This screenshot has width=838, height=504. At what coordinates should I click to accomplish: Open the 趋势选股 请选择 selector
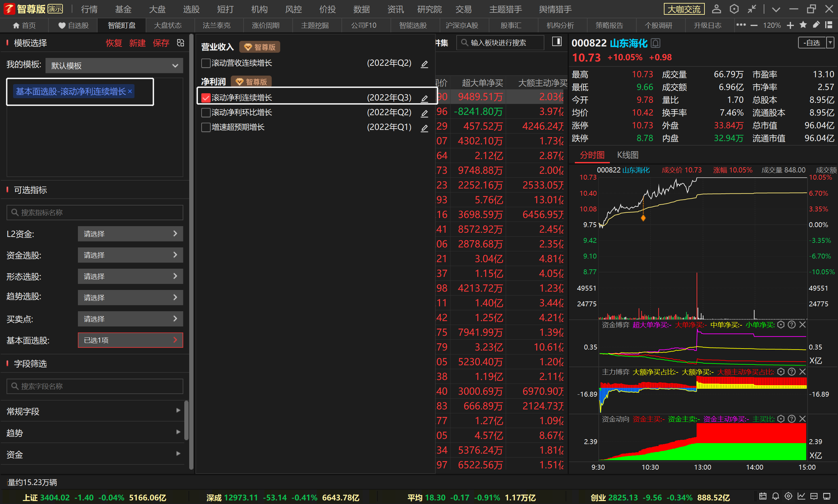130,297
